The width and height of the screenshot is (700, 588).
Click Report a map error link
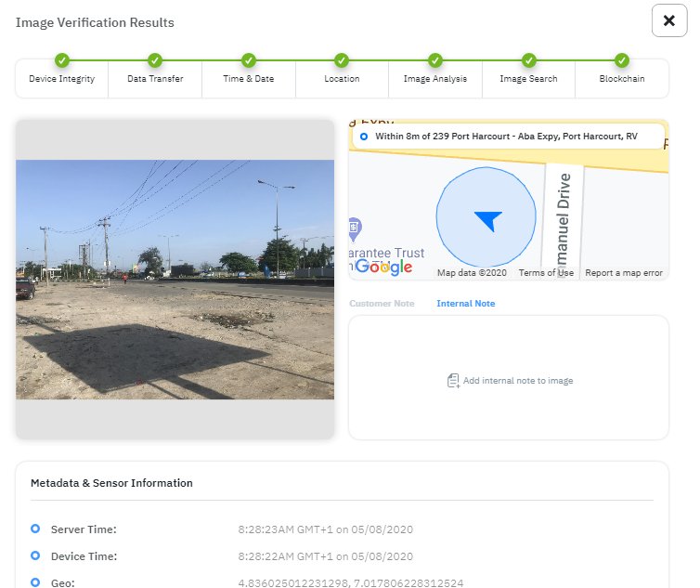pyautogui.click(x=624, y=272)
